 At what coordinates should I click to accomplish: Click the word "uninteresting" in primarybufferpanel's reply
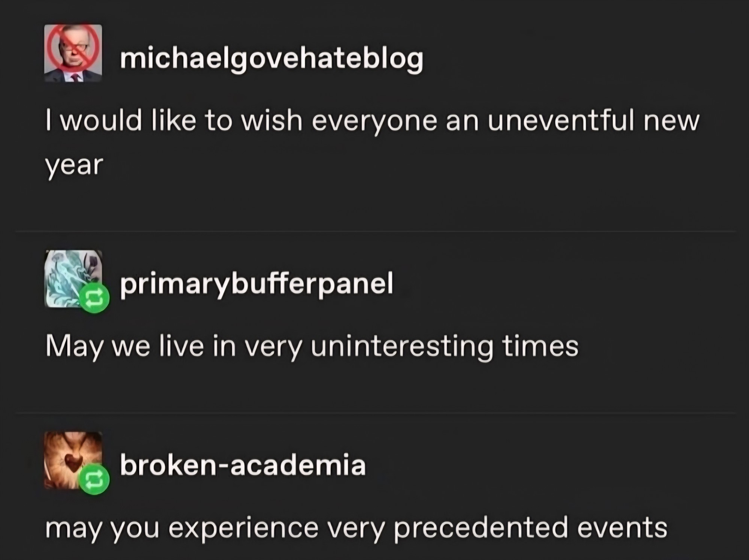point(401,346)
